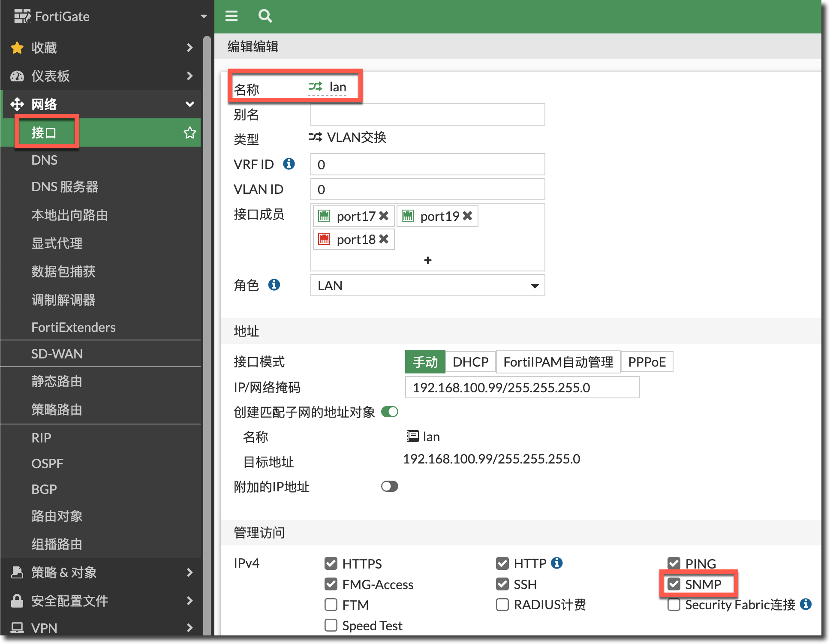The height and width of the screenshot is (644, 830).
Task: Click Security Fabric连接 info icon
Action: tap(806, 604)
